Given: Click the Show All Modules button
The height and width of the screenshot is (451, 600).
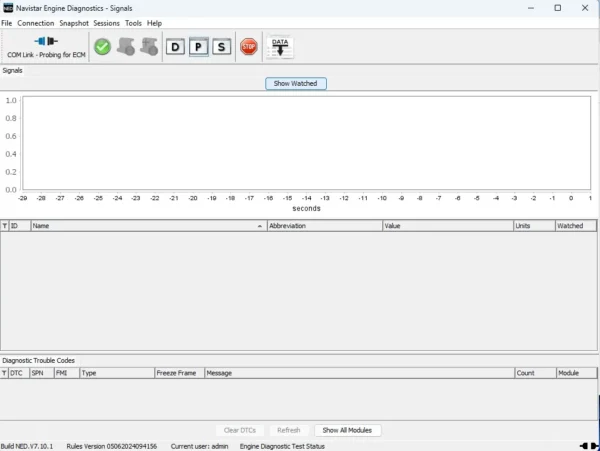Looking at the screenshot, I should coord(347,430).
